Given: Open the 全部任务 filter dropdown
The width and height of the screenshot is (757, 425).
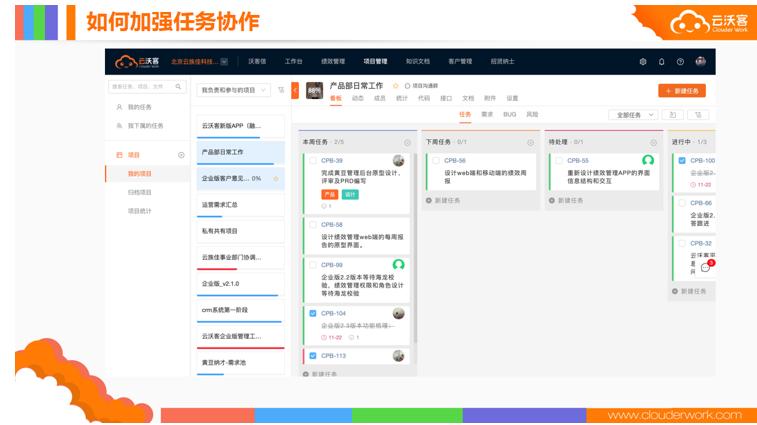Looking at the screenshot, I should (x=633, y=115).
